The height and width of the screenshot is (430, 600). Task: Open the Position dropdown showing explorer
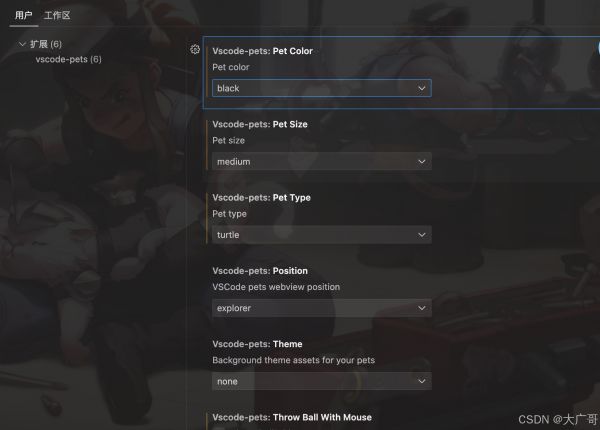[x=322, y=308]
